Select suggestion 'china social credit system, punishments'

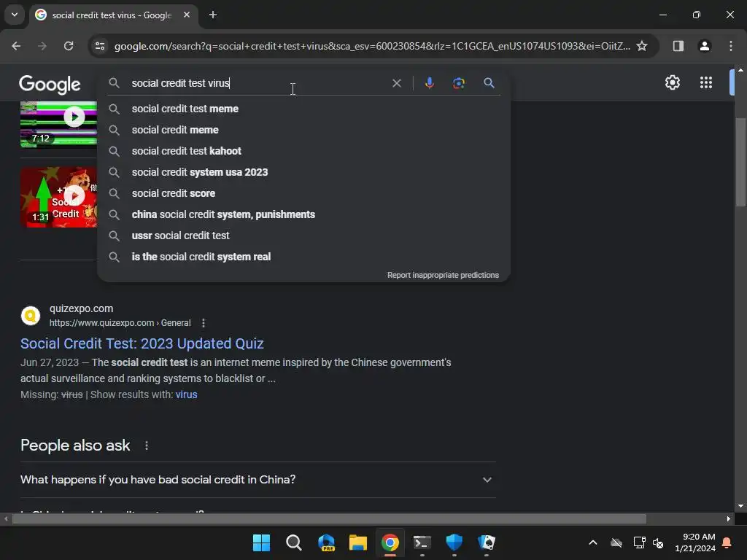coord(304,214)
